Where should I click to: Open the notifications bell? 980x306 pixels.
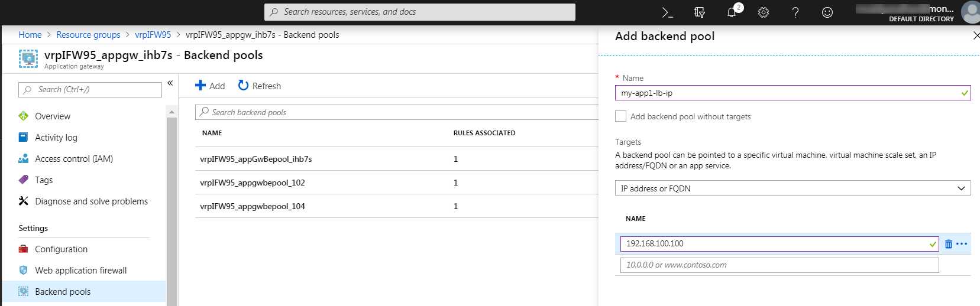(x=732, y=12)
